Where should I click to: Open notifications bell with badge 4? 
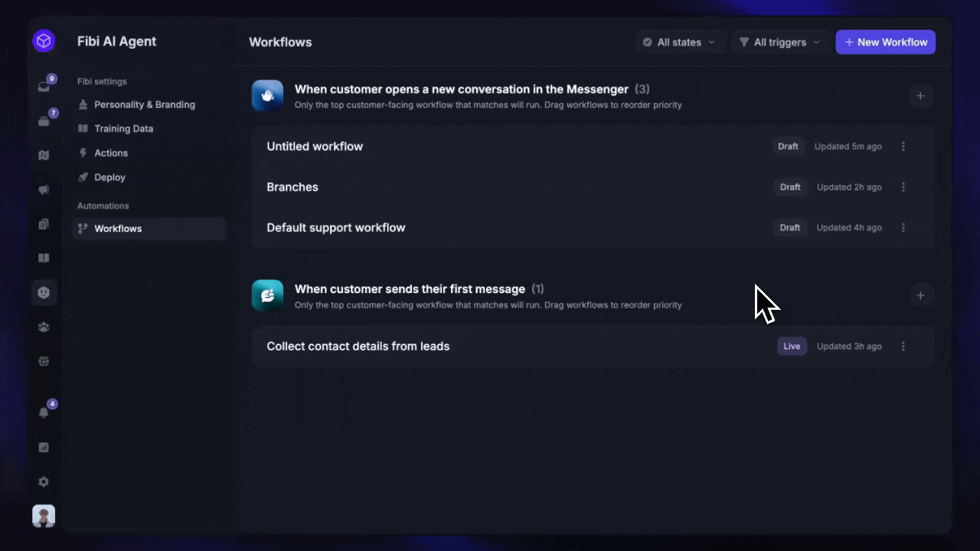coord(44,412)
